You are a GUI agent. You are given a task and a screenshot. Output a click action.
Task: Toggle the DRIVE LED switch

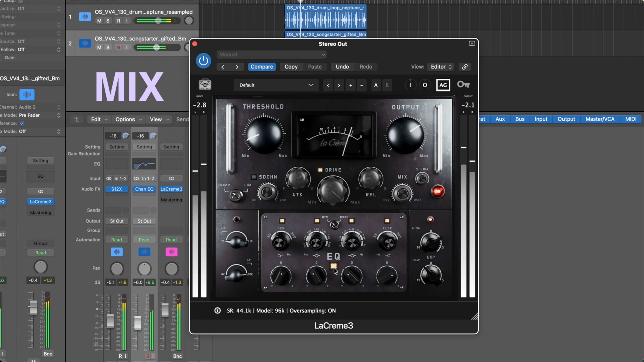coord(320,170)
